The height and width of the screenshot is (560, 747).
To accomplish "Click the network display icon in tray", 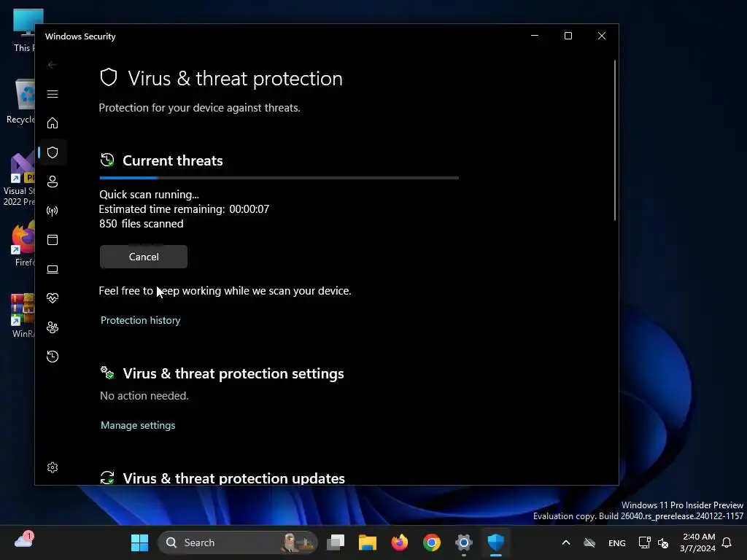I will (645, 542).
